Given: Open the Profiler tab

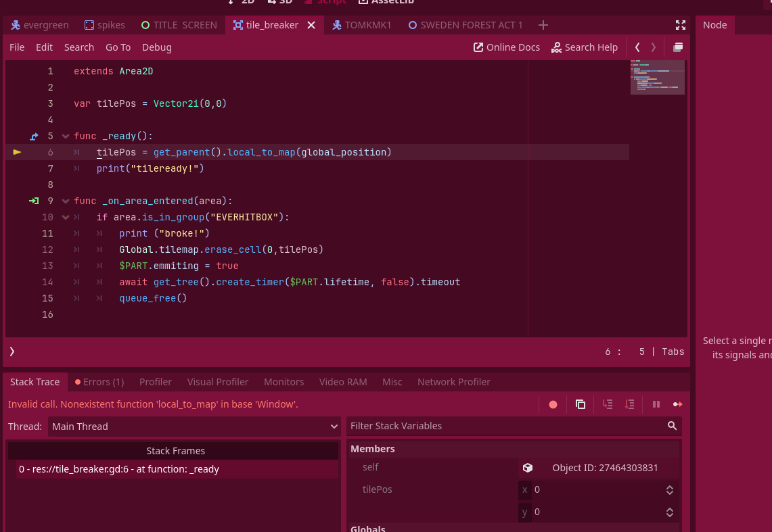Looking at the screenshot, I should coord(156,382).
